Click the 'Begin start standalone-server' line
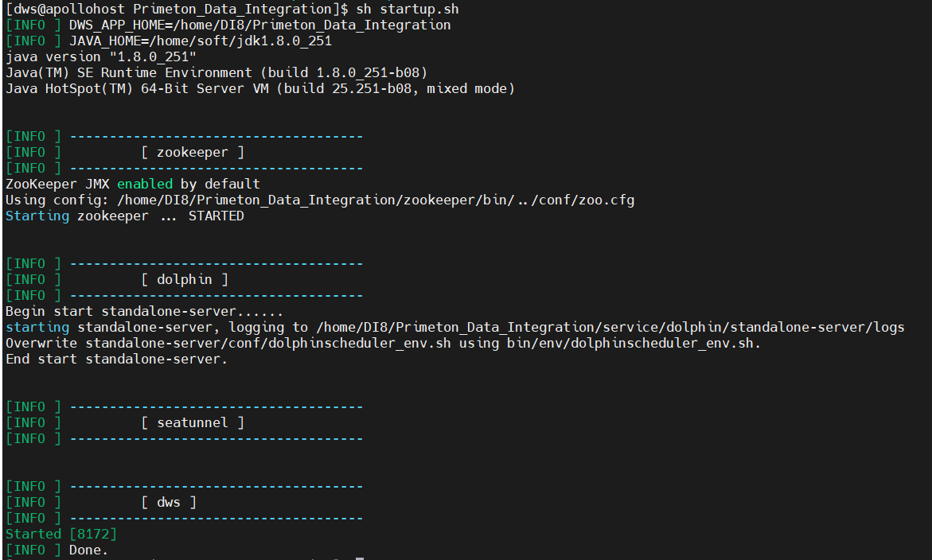Screen dimensions: 932x560 144,311
